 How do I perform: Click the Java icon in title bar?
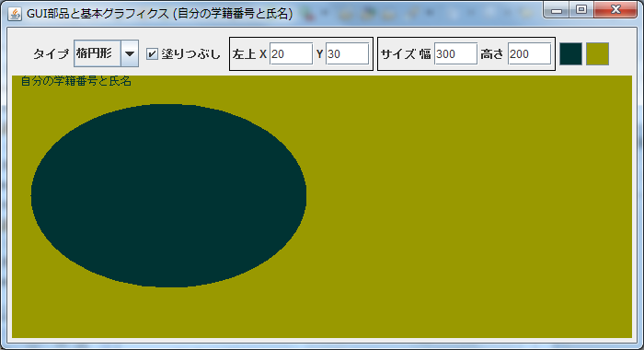(15, 14)
